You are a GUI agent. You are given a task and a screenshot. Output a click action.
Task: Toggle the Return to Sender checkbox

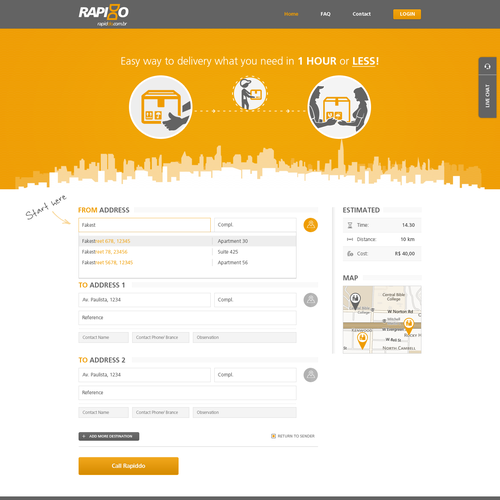273,436
